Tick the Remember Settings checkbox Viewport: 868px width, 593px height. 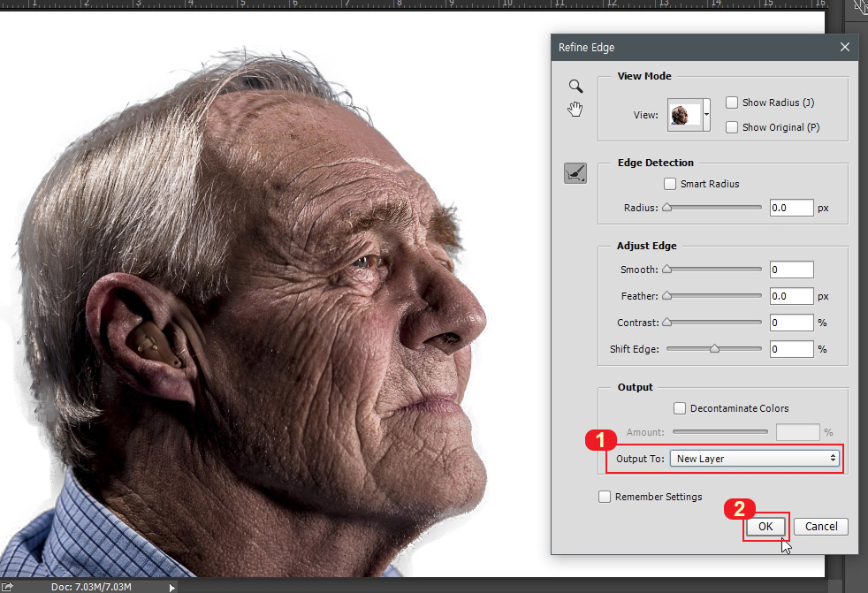pos(605,497)
